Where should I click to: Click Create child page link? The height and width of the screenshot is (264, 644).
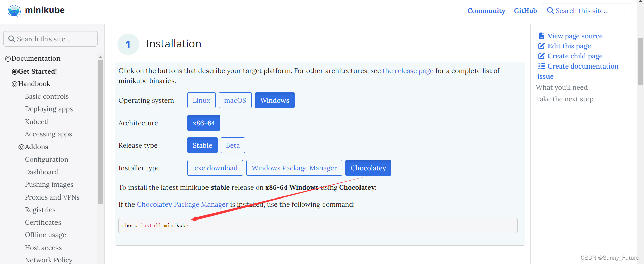[x=575, y=56]
